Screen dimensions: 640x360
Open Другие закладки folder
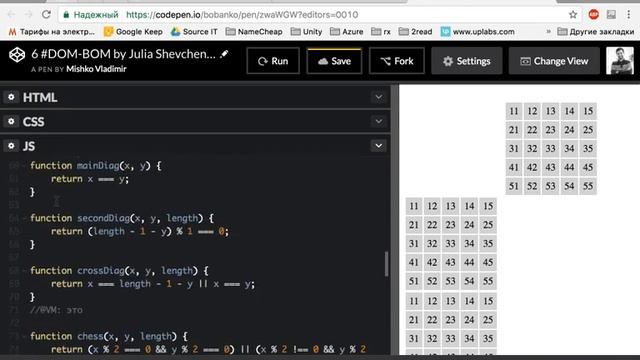[596, 31]
